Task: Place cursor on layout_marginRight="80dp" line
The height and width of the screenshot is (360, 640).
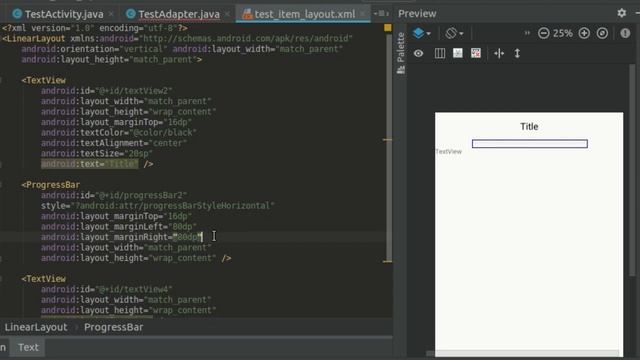Action: [122, 237]
